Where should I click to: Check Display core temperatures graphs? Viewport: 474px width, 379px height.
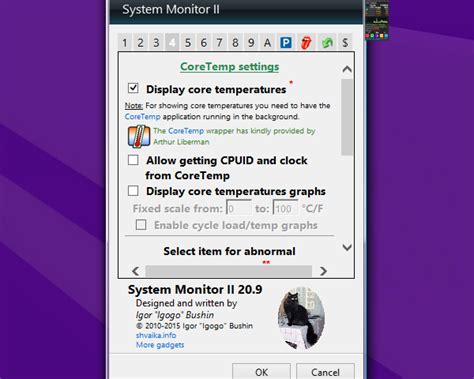click(x=133, y=191)
